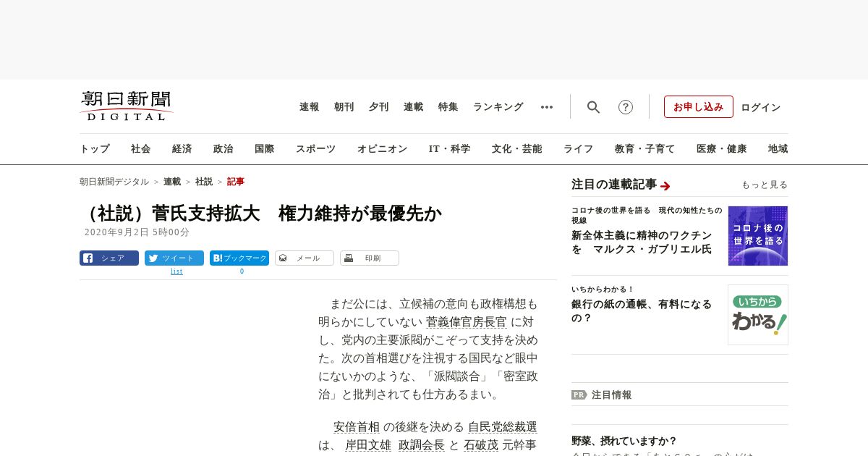868x456 pixels.
Task: Click the ログイン link
Action: [x=761, y=108]
